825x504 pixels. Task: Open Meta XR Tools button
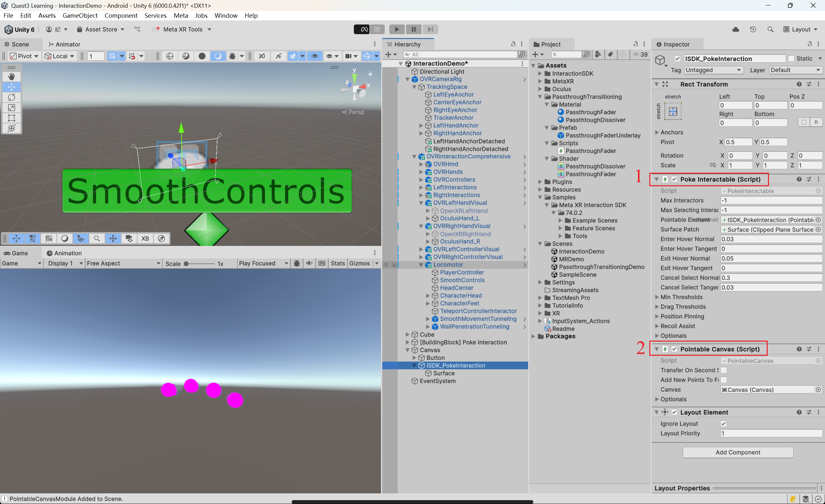point(182,29)
